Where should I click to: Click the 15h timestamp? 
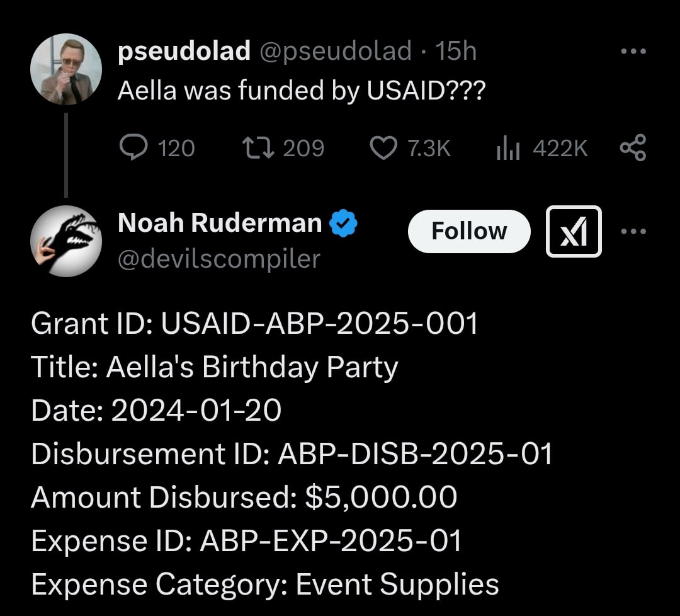[456, 52]
